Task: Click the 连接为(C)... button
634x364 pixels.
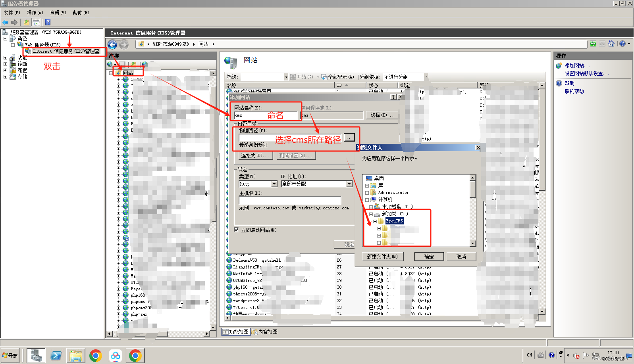Action: click(x=255, y=155)
